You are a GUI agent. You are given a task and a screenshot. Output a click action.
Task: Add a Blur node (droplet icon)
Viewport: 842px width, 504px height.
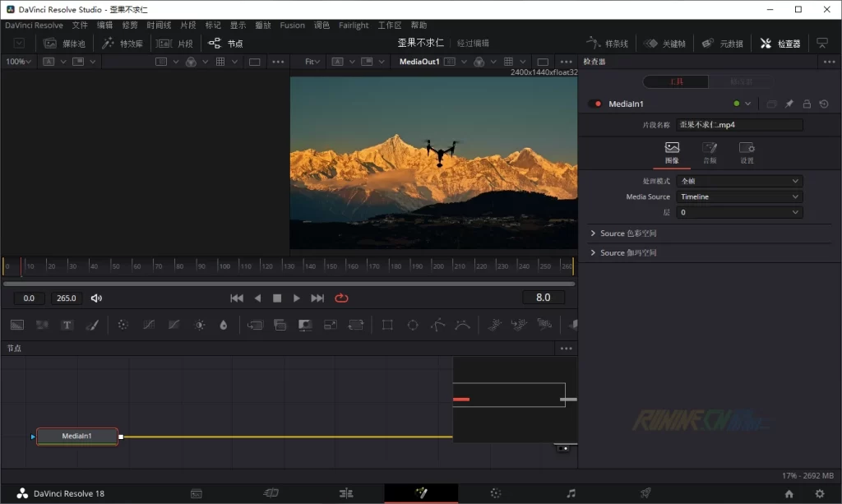(x=223, y=325)
